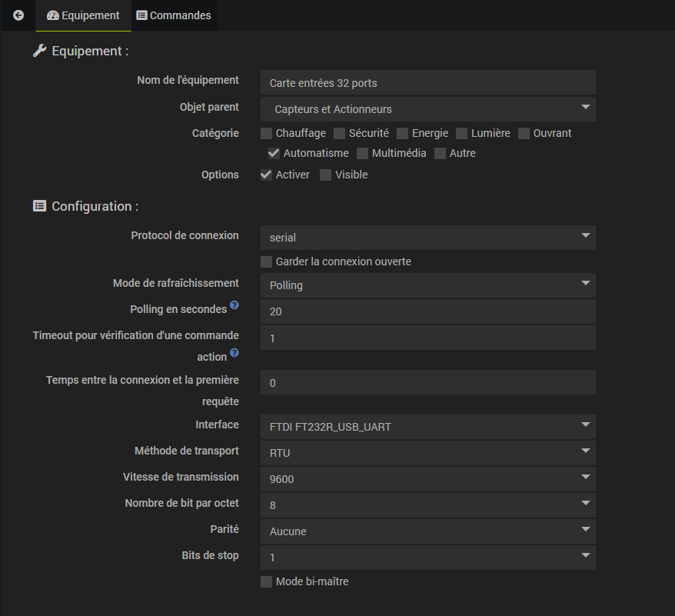The image size is (675, 616).
Task: Open the Equipement tab
Action: coord(83,15)
